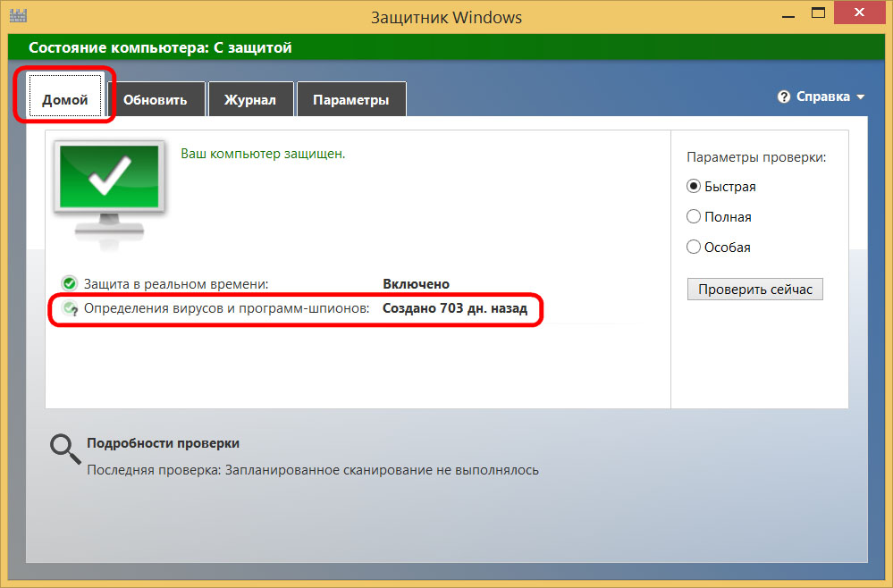Click the real-time protection green checkmark icon

coord(70,283)
